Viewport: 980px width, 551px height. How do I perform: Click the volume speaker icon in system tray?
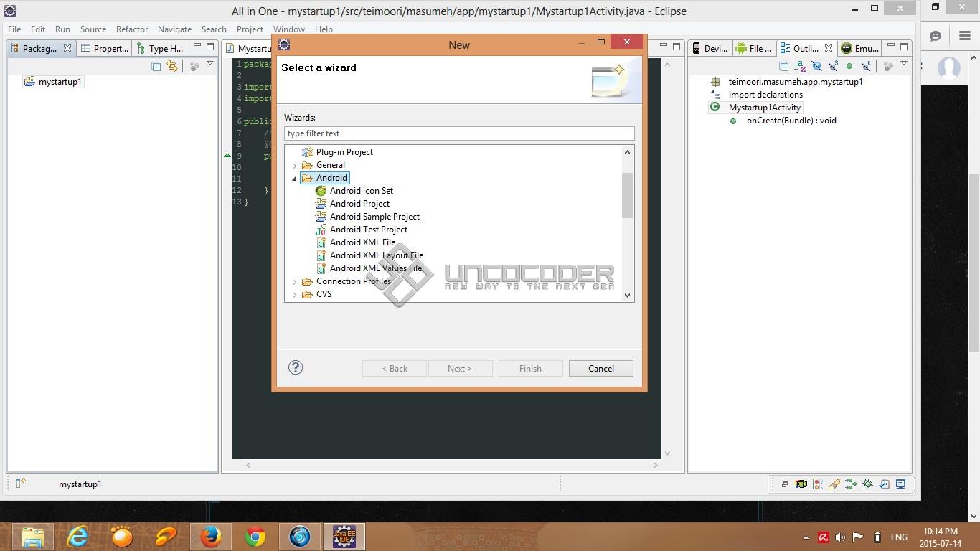[x=840, y=537]
